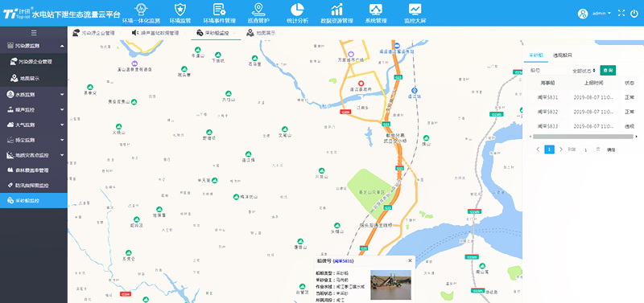Open the 统计分析 pie chart icon
Viewport: 644px width, 303px height.
pos(297,9)
